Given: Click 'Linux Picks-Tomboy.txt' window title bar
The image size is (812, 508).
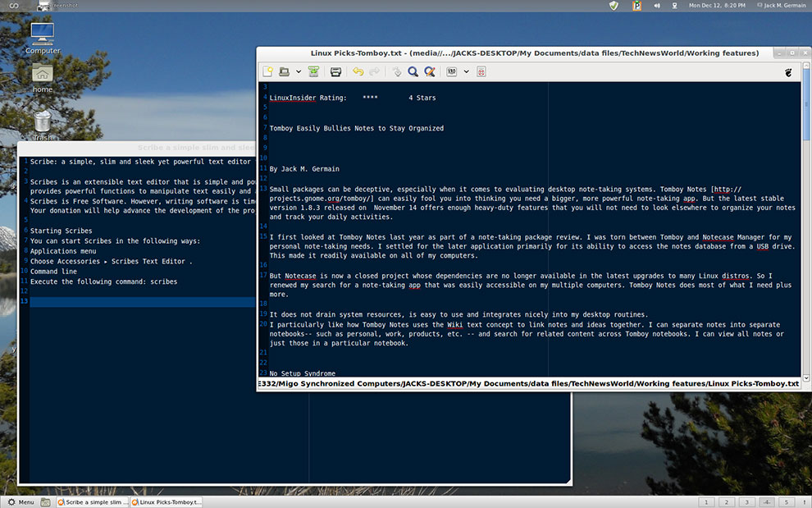Looking at the screenshot, I should (535, 53).
